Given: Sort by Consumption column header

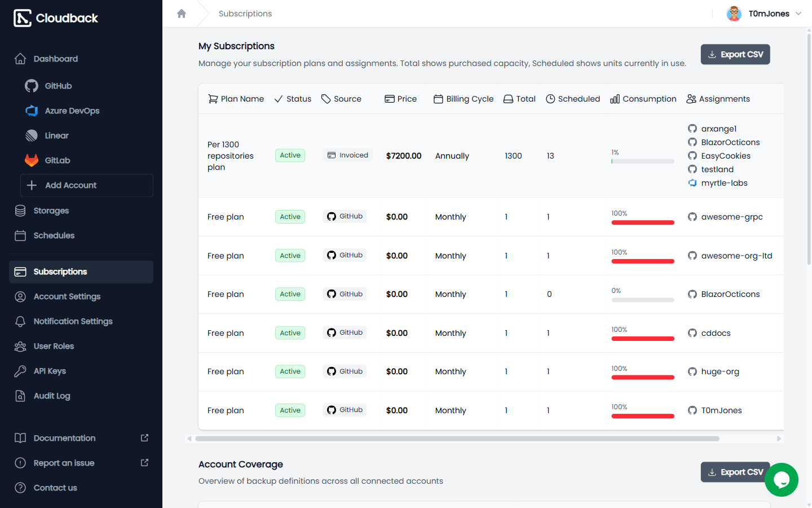Looking at the screenshot, I should tap(643, 99).
